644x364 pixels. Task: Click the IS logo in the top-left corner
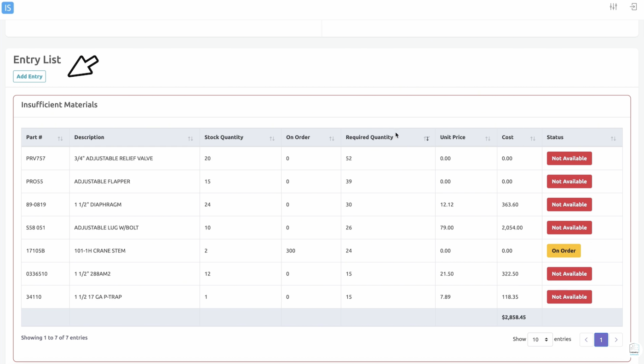pos(7,7)
